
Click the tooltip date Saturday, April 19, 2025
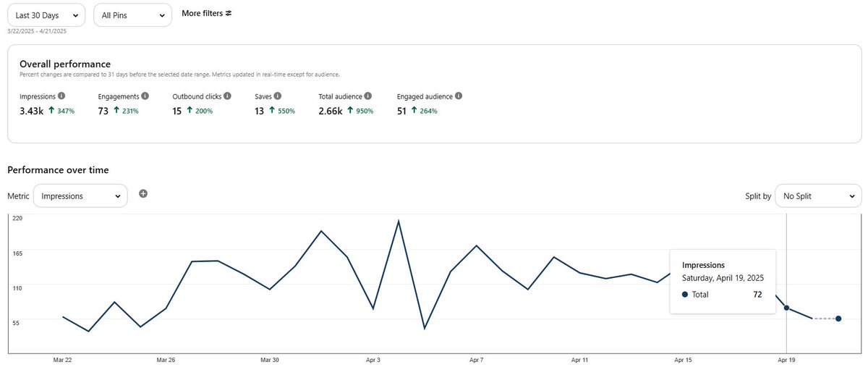click(x=723, y=277)
